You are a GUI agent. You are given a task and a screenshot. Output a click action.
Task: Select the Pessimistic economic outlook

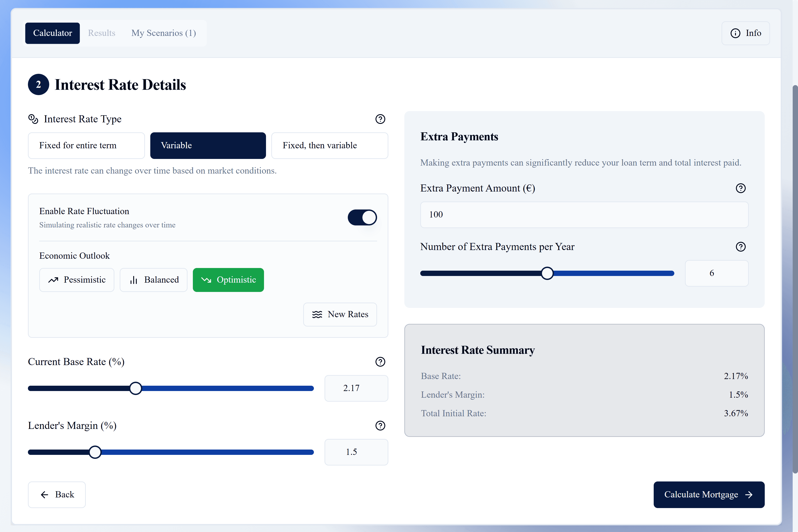tap(77, 280)
